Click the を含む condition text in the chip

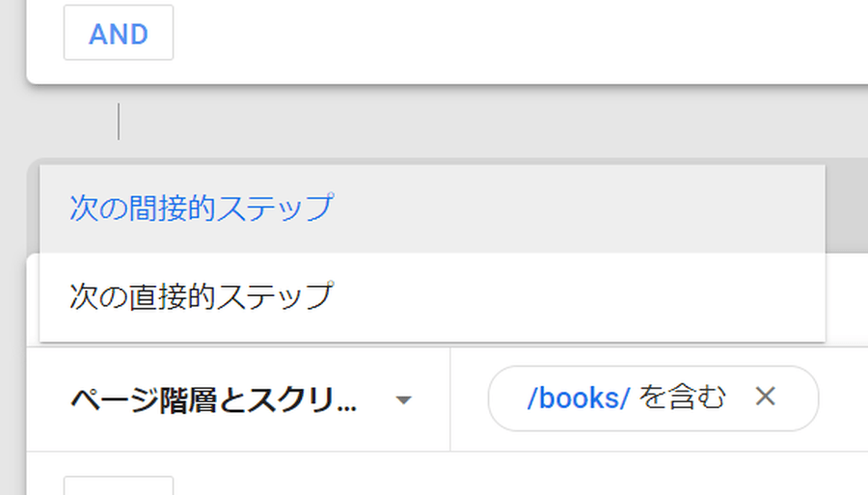click(682, 398)
